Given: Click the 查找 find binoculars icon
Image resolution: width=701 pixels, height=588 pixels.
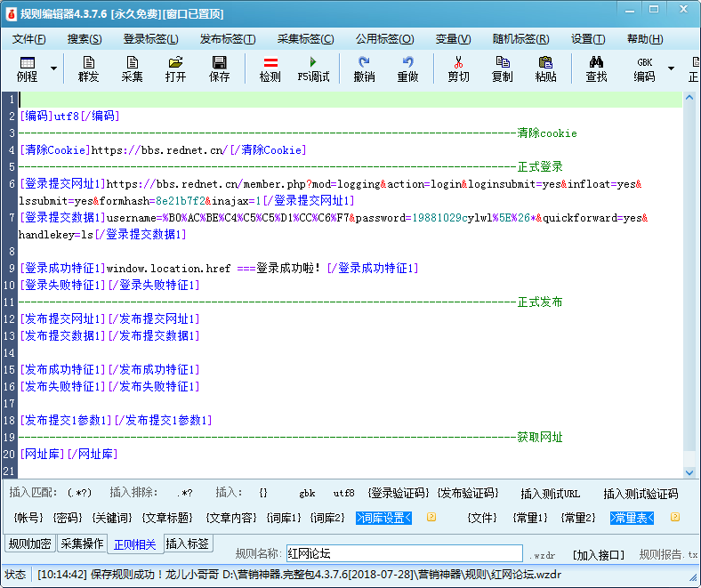Looking at the screenshot, I should tap(596, 68).
